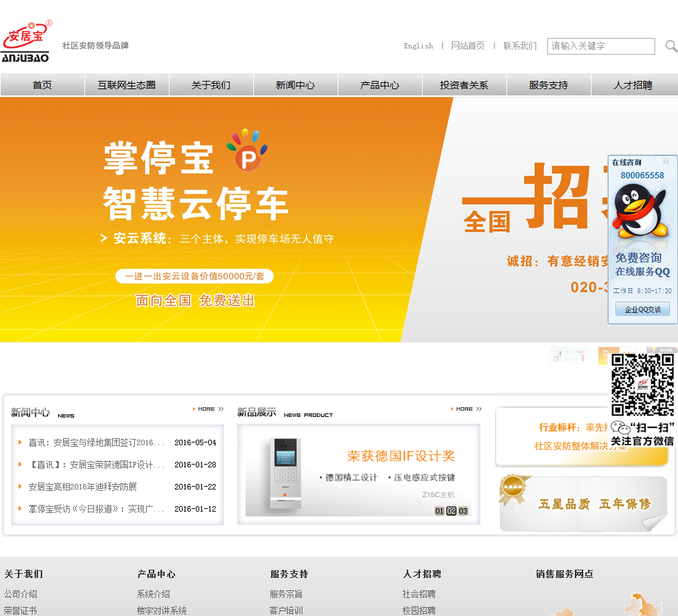Click the 免费咨询 在线服务QQ text
The height and width of the screenshot is (616, 678).
point(643,264)
